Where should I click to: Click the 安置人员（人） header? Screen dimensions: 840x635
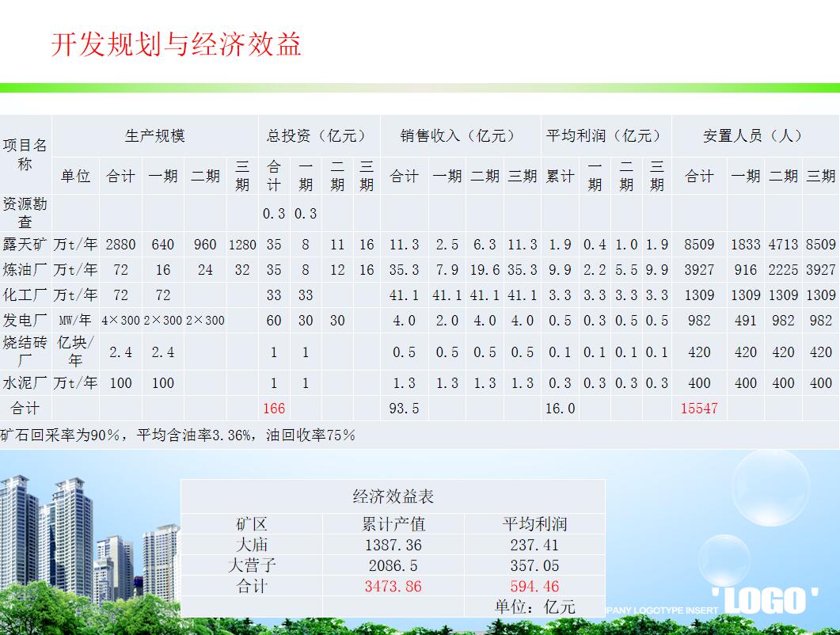point(754,135)
